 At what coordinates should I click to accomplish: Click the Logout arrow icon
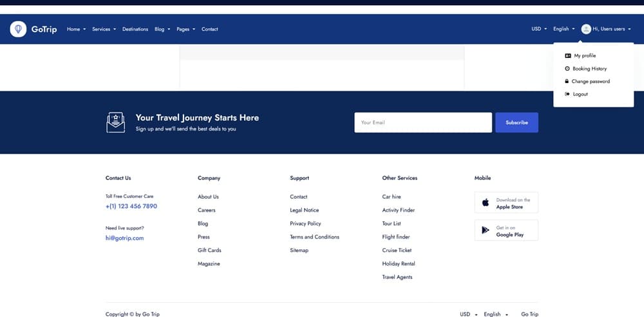point(567,95)
